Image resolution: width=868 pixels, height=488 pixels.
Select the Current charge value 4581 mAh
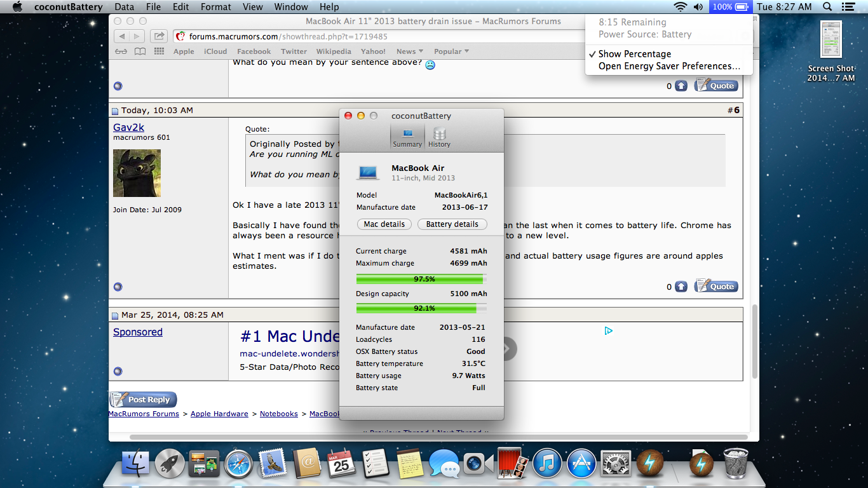[468, 251]
